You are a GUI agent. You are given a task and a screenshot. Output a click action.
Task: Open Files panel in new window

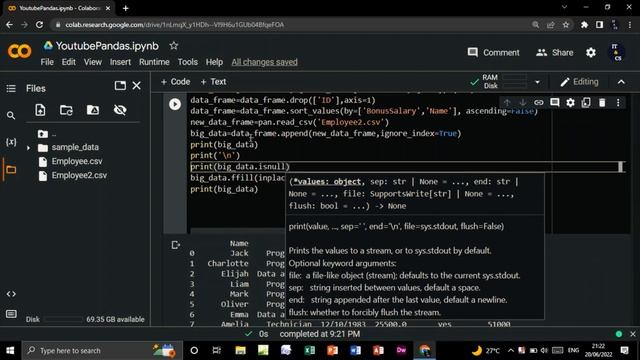point(120,85)
